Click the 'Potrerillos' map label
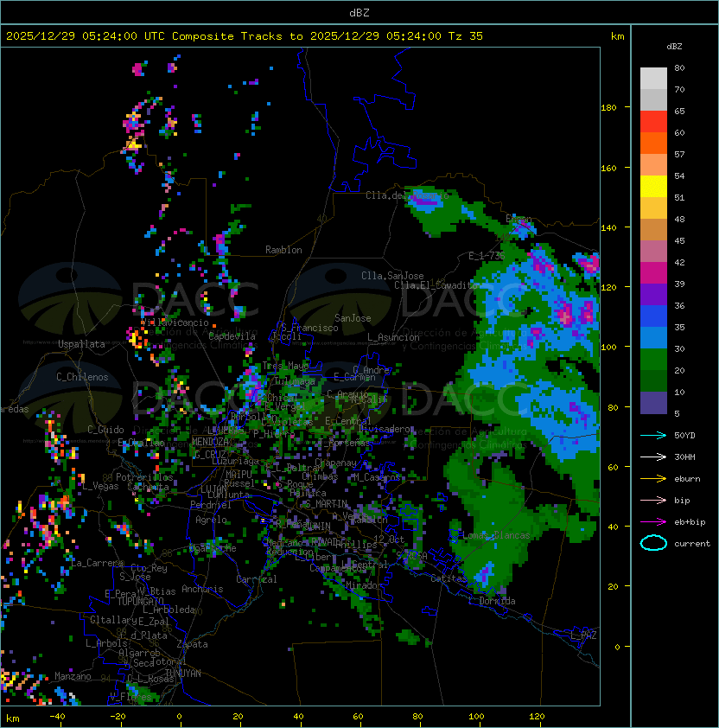The width and height of the screenshot is (719, 728). [x=144, y=477]
